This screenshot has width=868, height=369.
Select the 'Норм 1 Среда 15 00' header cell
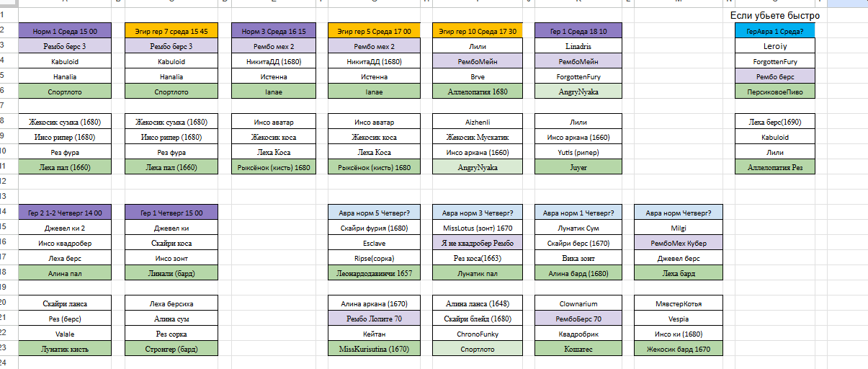pos(65,31)
